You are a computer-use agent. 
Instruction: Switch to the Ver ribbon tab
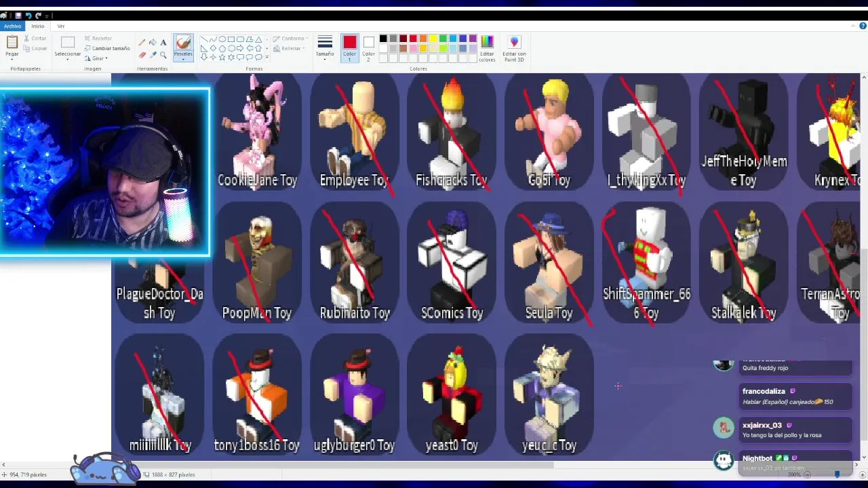[61, 26]
